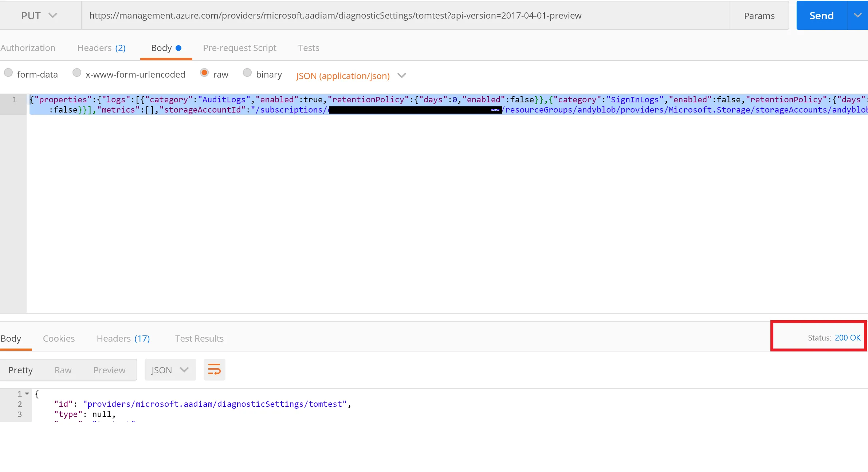Open the Tests tab

[x=309, y=48]
